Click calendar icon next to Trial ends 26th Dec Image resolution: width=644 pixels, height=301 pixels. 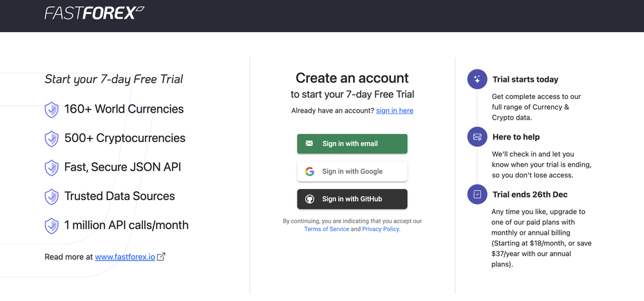coord(477,194)
